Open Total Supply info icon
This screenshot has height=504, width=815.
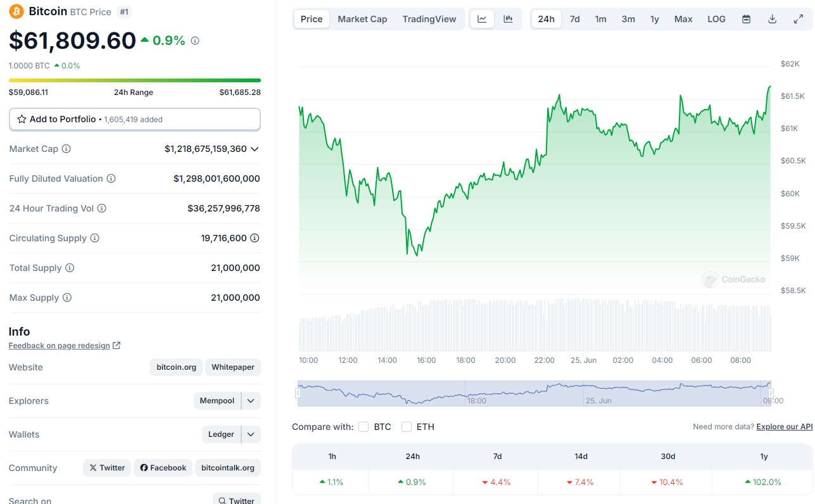pyautogui.click(x=70, y=268)
